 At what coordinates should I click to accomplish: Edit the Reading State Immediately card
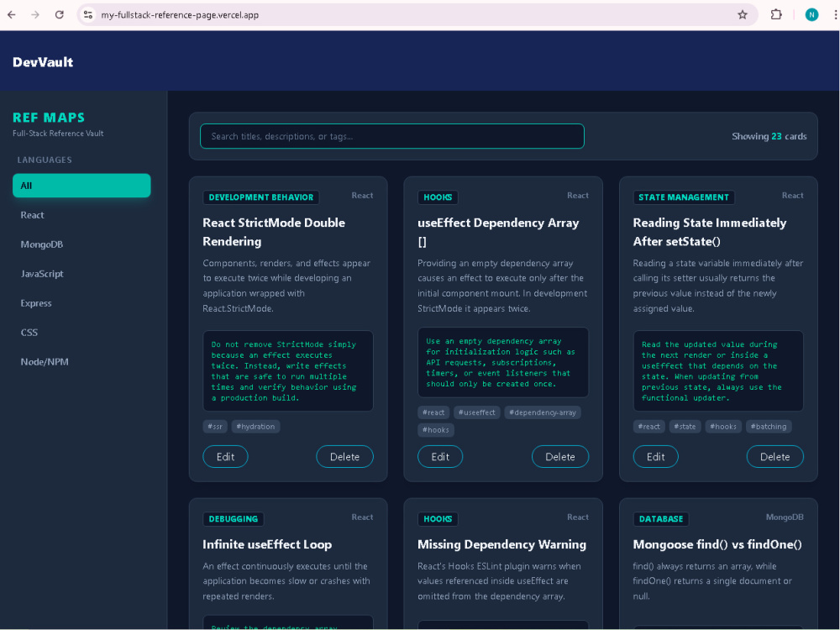pyautogui.click(x=656, y=457)
